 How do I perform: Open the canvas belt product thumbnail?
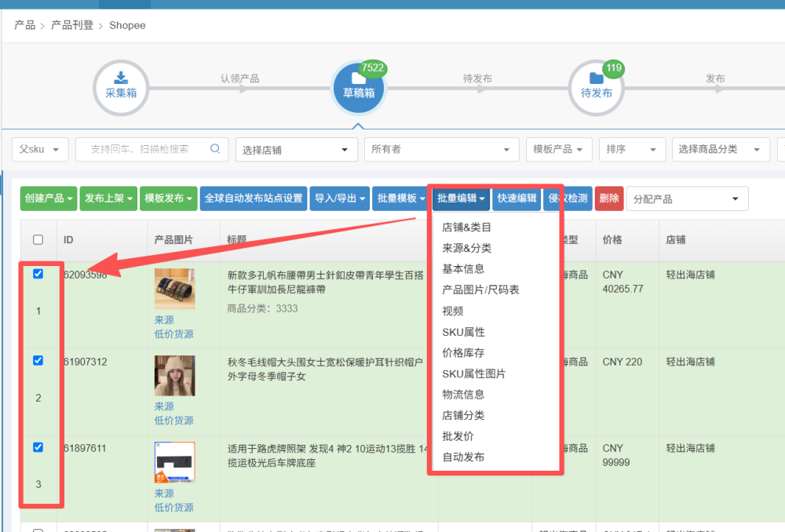174,289
